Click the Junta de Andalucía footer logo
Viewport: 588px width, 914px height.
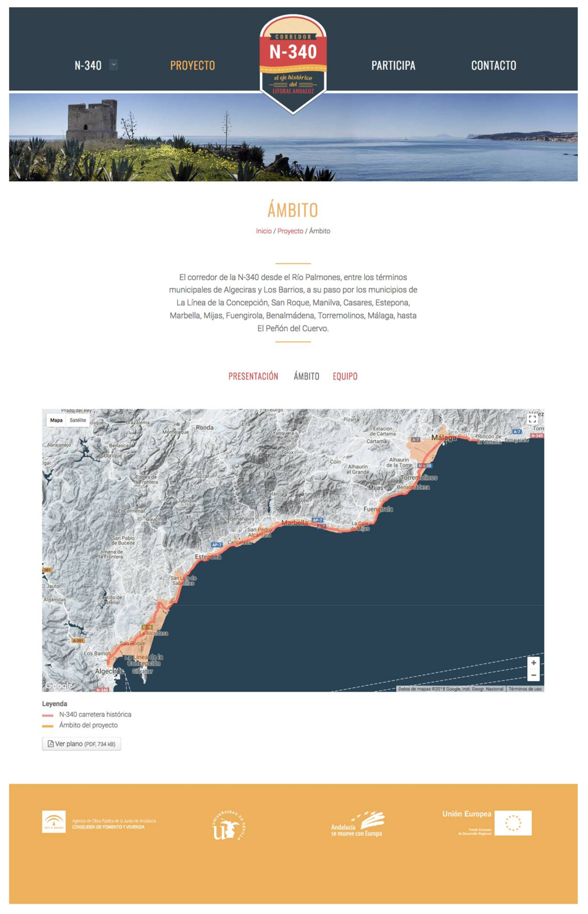pos(54,821)
